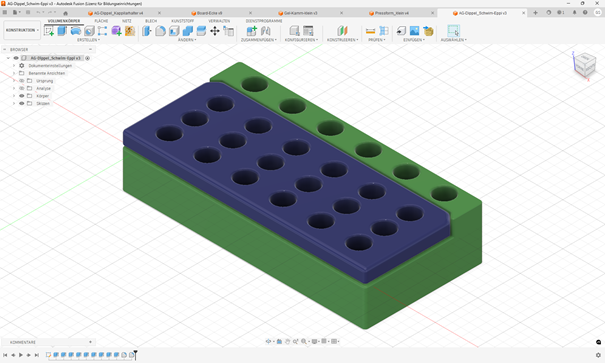Open the ERSTELLEN dropdown menu
Image resolution: width=605 pixels, height=363 pixels.
(88, 40)
